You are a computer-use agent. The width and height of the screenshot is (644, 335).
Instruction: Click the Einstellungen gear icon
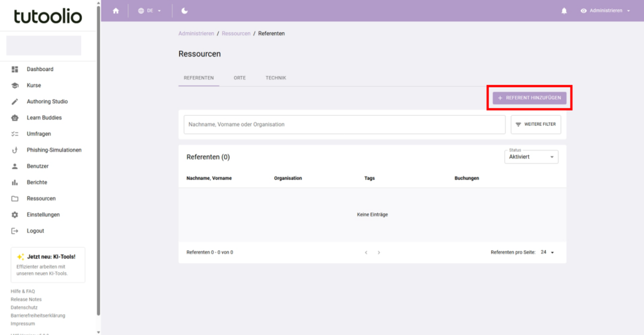[x=15, y=214]
